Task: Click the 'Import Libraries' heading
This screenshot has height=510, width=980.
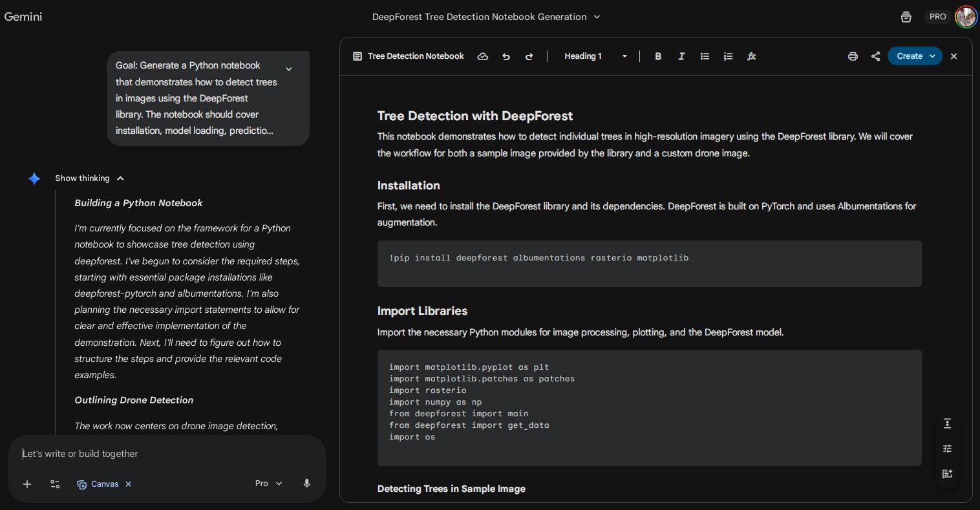Action: coord(422,311)
